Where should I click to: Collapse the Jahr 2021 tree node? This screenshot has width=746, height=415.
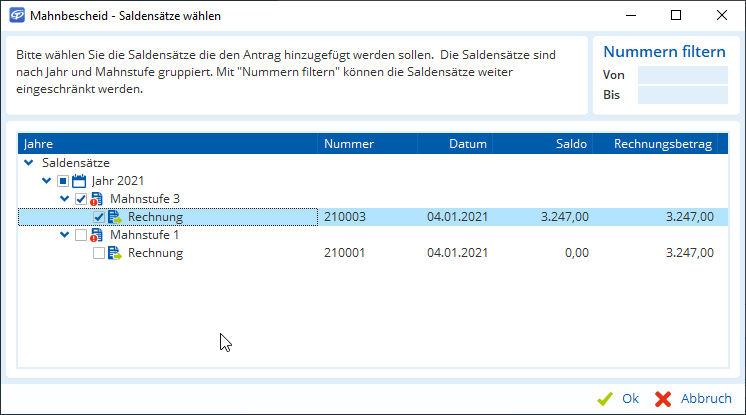point(46,181)
